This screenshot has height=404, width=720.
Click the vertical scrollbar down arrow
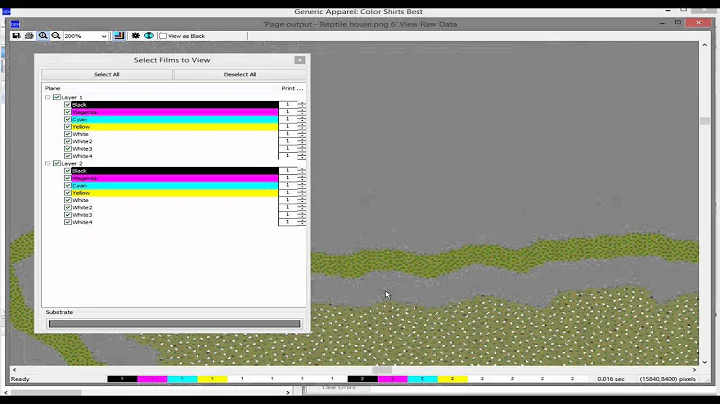(x=704, y=362)
